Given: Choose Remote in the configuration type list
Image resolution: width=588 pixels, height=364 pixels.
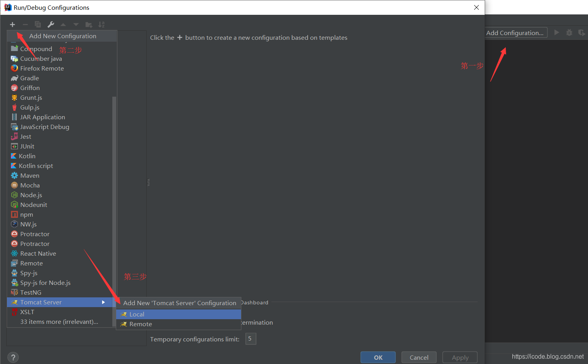Looking at the screenshot, I should click(59, 263).
